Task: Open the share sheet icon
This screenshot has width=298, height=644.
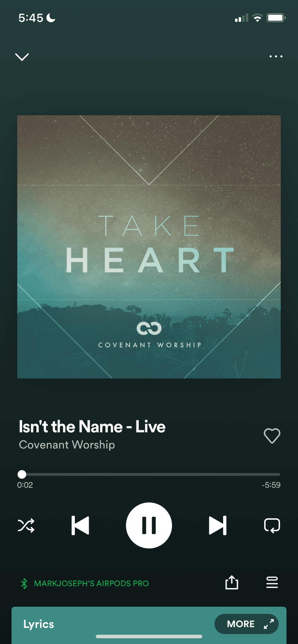Action: [x=232, y=583]
